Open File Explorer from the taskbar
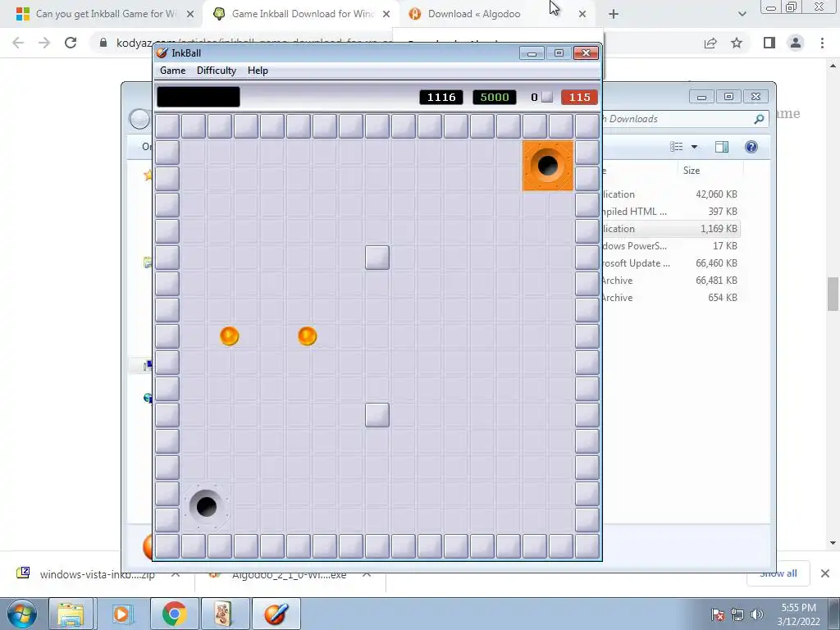 coord(71,614)
